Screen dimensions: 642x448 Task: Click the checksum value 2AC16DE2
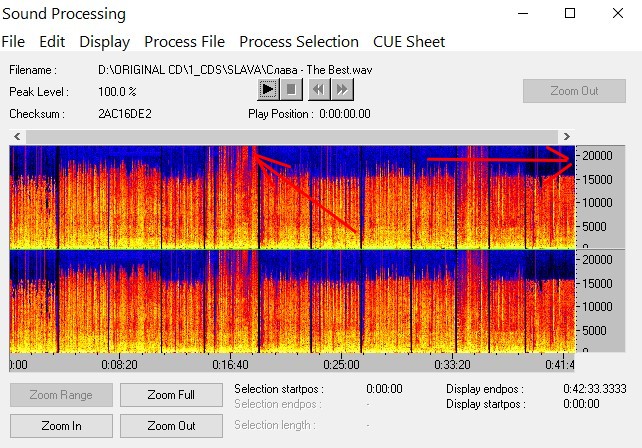[x=125, y=113]
